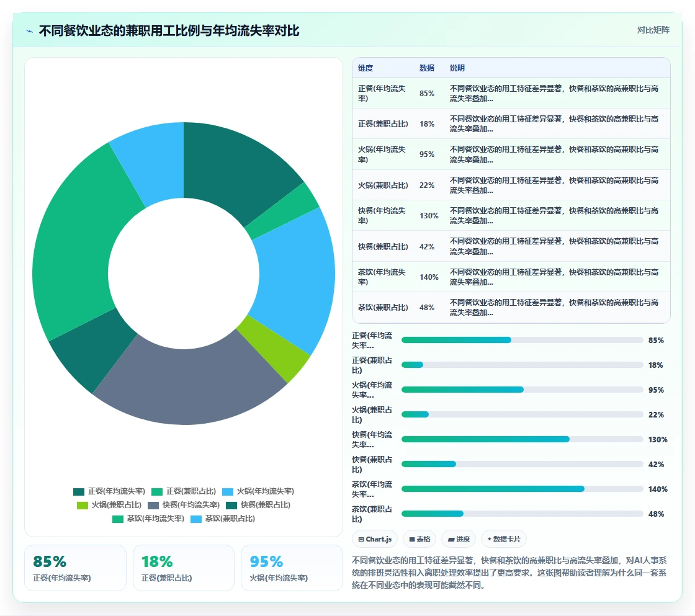Select the 进度 tag

459,539
